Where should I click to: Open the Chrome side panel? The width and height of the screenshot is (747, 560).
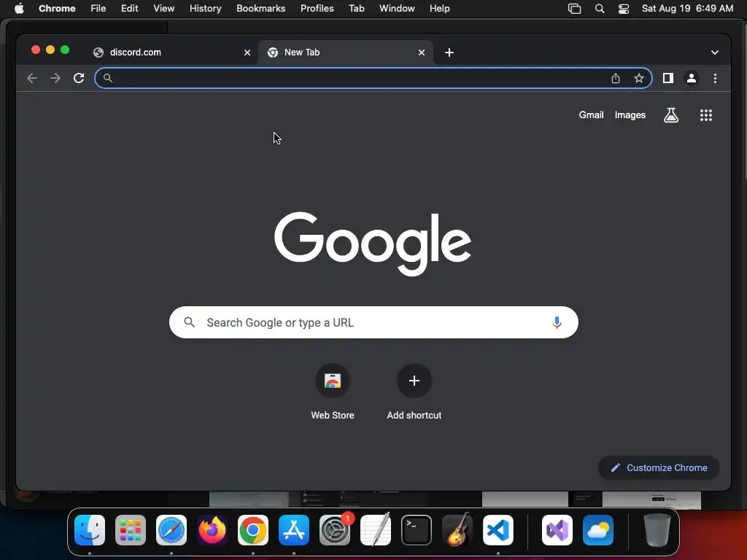(668, 78)
